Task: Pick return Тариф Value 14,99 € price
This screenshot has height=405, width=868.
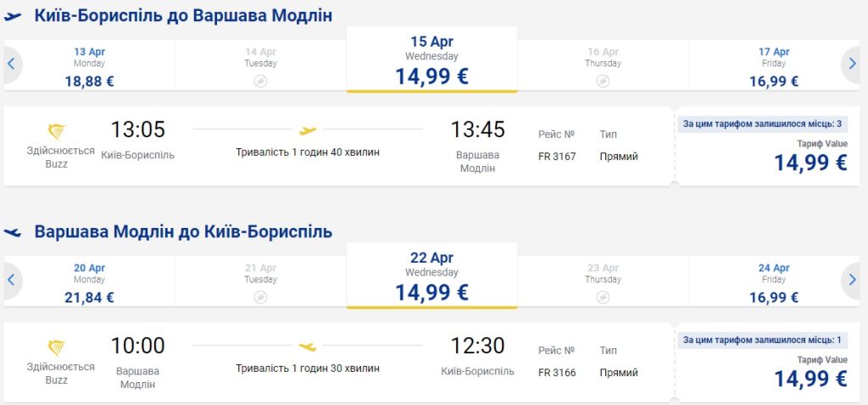Action: [810, 379]
